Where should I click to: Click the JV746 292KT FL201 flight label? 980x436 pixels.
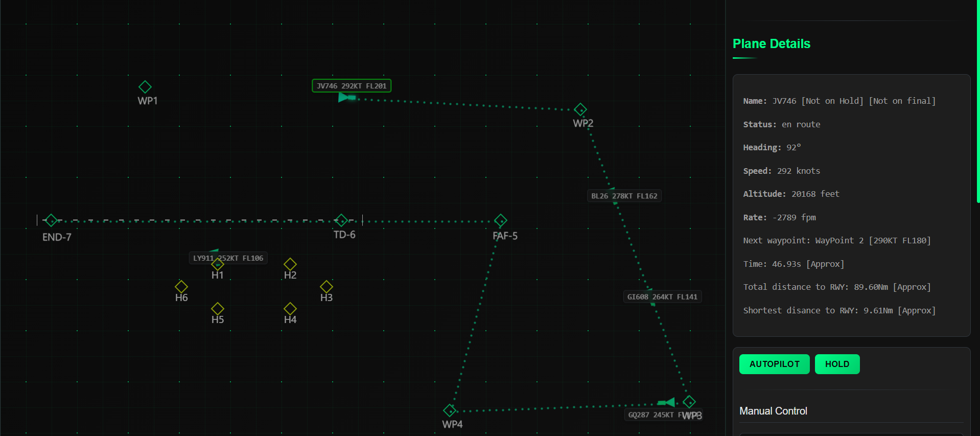point(352,86)
